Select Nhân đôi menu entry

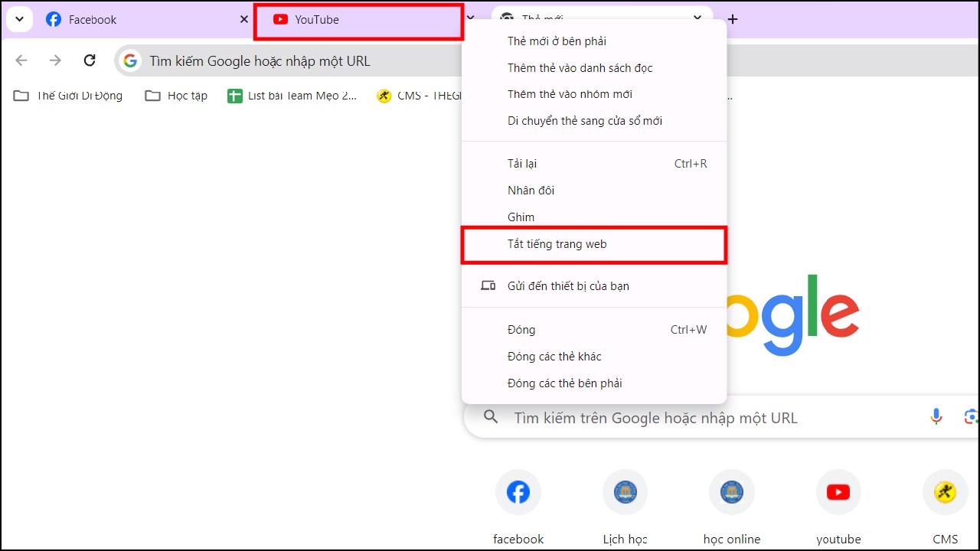594,191
